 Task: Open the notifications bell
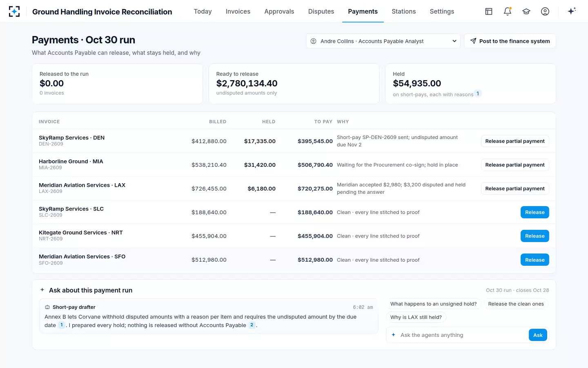508,11
